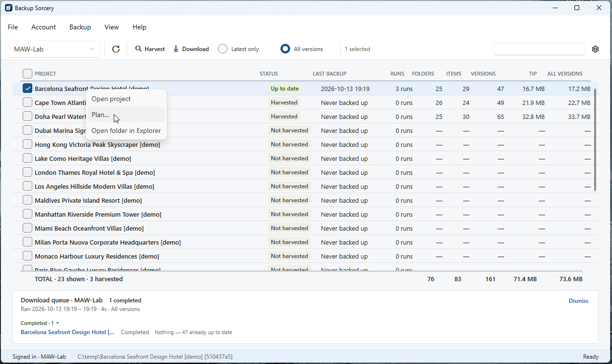This screenshot has height=364, width=612.
Task: Check the London Thames Royal Hotel checkbox
Action: 27,172
